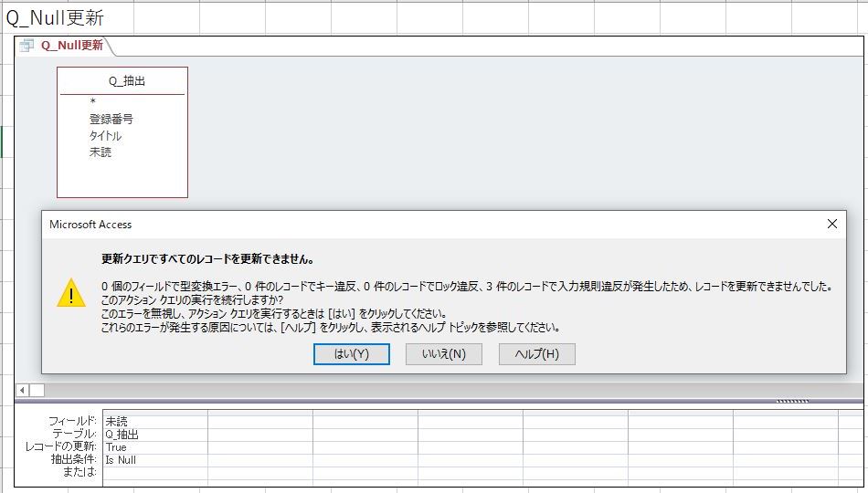This screenshot has width=868, height=493.
Task: Select the タイトル field in the table list
Action: click(105, 136)
